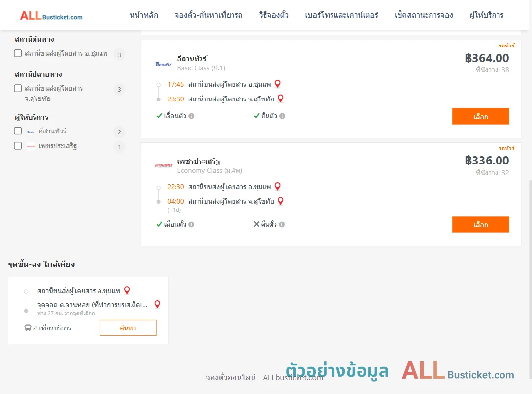Click the page vertical scrollbar
The image size is (532, 394).
click(x=530, y=278)
